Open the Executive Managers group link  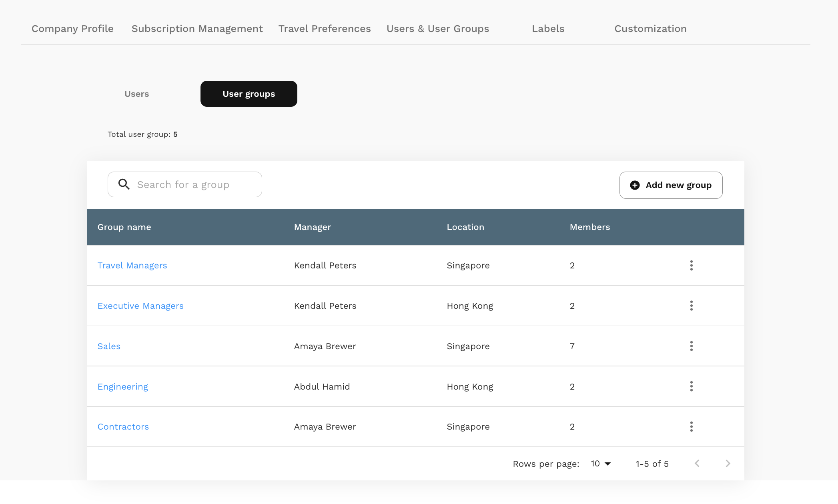click(x=140, y=306)
